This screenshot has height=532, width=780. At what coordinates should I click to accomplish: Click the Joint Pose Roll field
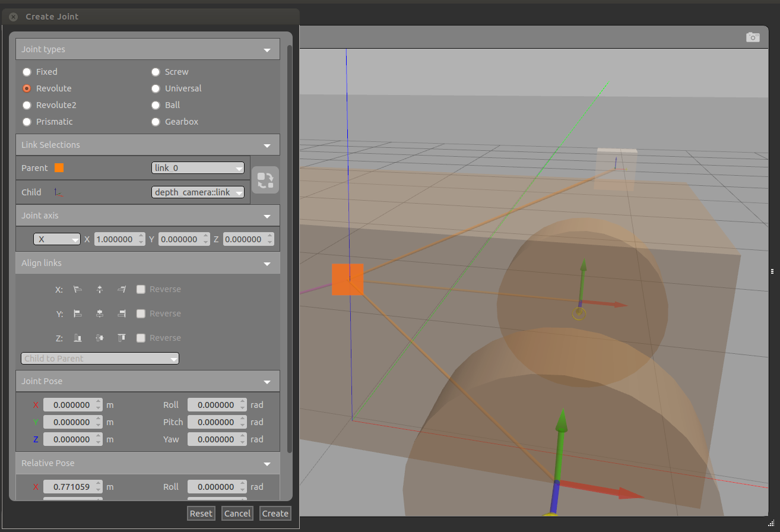click(217, 405)
